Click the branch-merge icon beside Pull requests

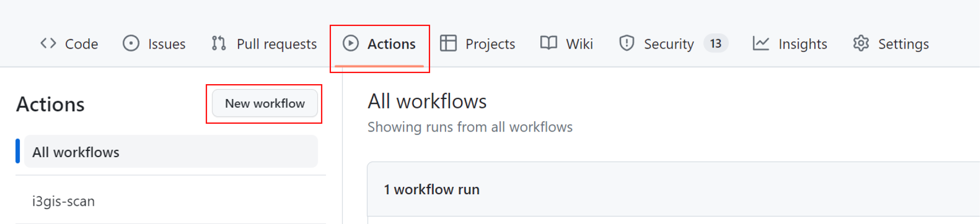[219, 43]
